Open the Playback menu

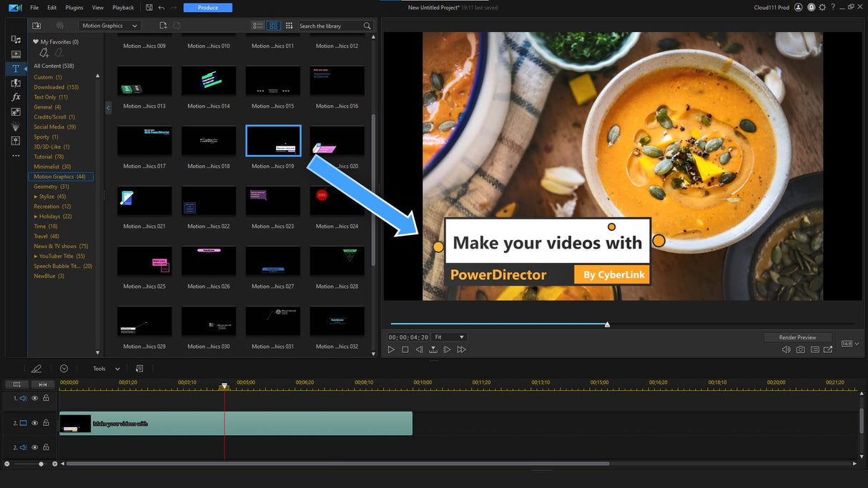coord(123,7)
